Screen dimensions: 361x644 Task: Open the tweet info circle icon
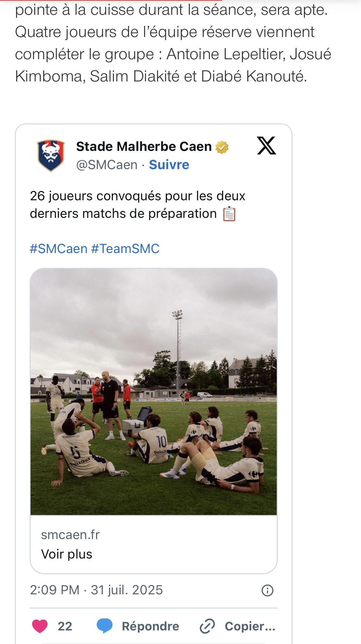coord(267,590)
